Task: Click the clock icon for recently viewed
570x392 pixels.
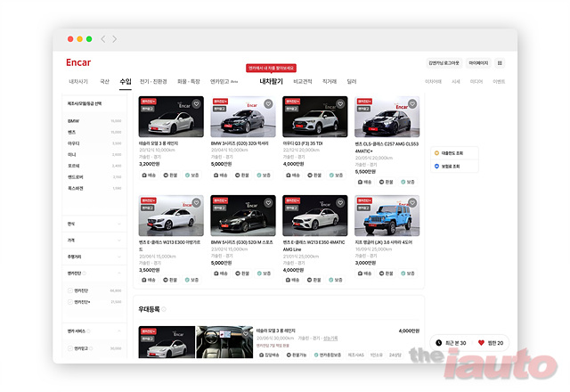Action: (x=439, y=342)
